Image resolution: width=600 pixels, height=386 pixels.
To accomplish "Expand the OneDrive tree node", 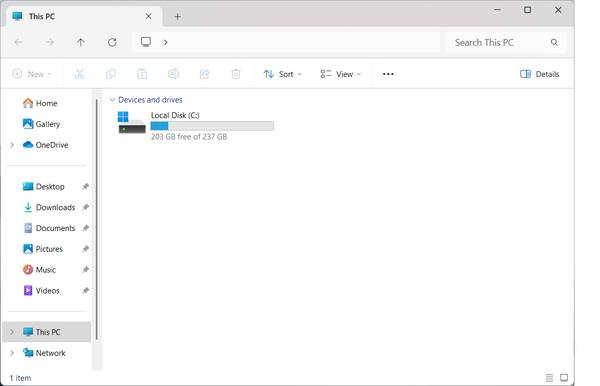I will coord(12,145).
